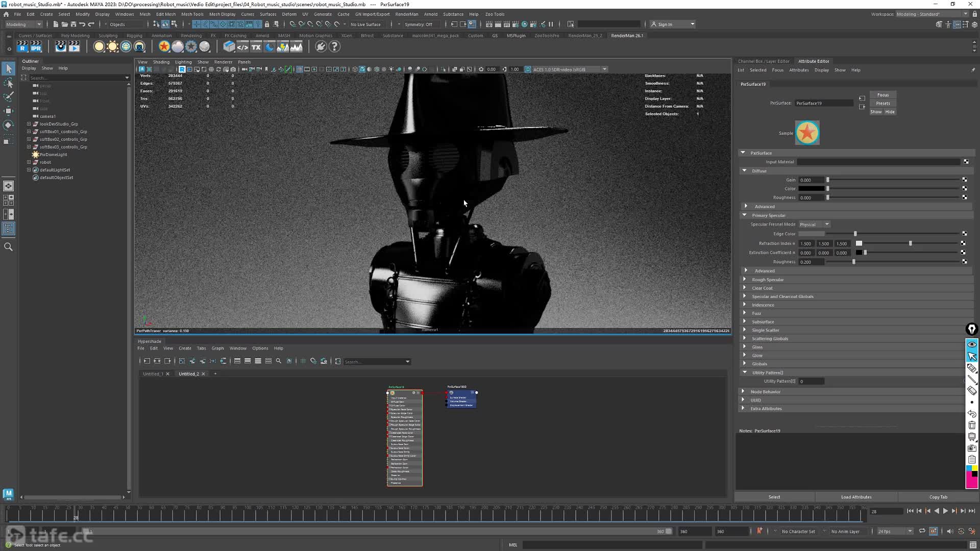
Task: Expand the Clear Coat section
Action: coord(744,288)
